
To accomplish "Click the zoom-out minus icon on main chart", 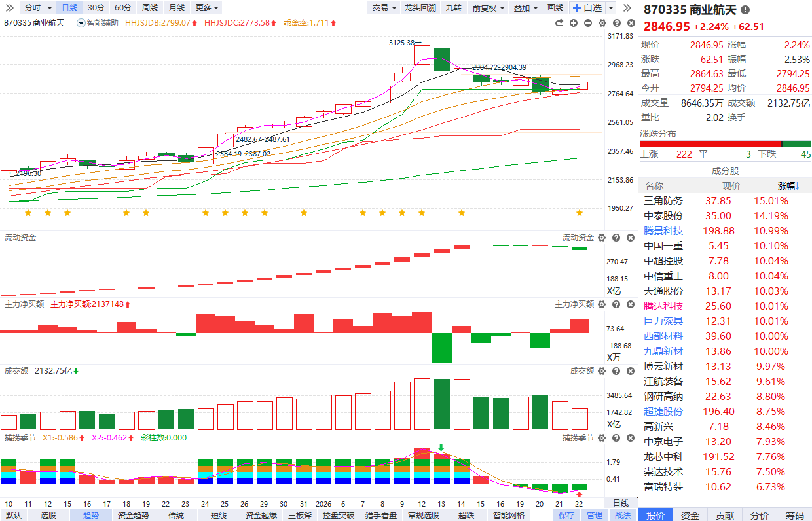I will 587,23.
